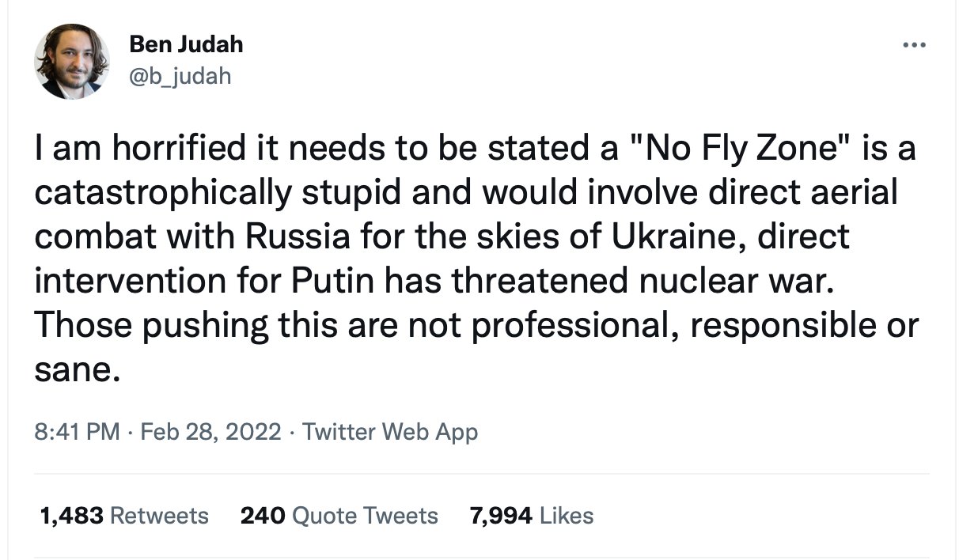Click the Likes label text
959x560 pixels.
pyautogui.click(x=567, y=516)
